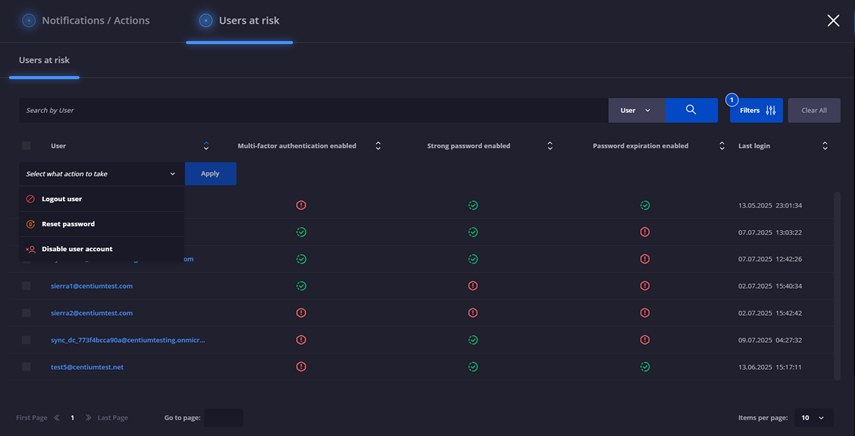
Task: Tick the select-all checkbox in table header
Action: (26, 146)
